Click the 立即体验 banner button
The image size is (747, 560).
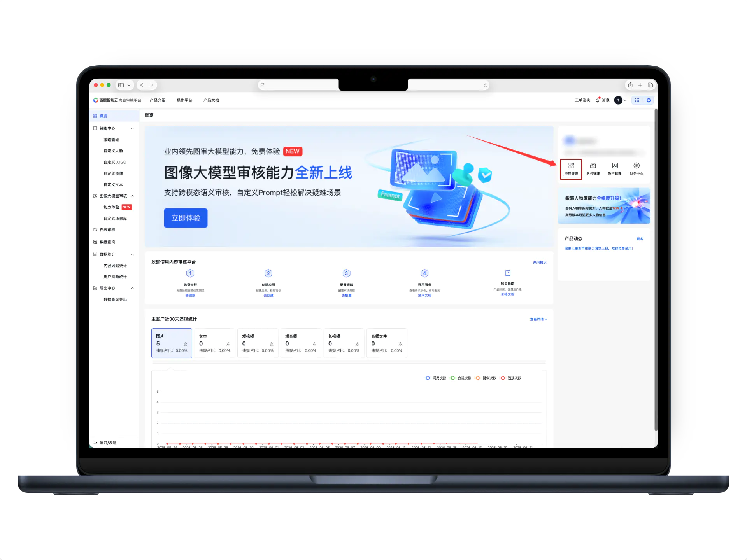[x=186, y=218]
